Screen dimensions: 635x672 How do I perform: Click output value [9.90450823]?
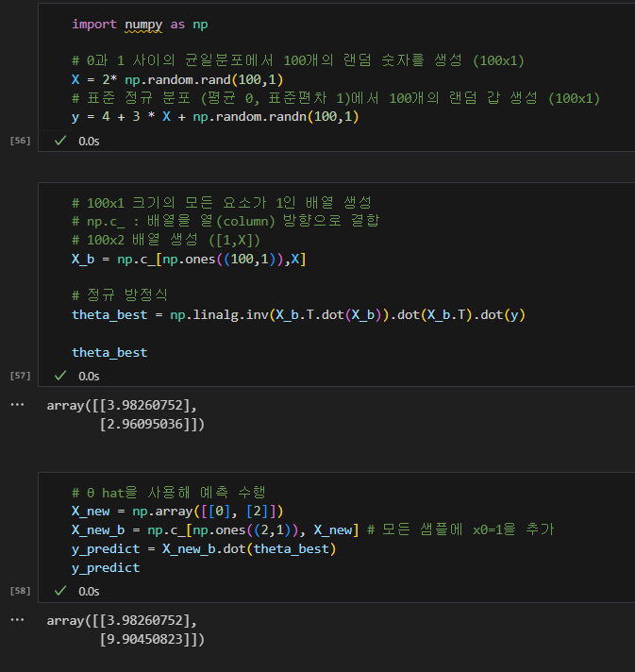point(144,639)
